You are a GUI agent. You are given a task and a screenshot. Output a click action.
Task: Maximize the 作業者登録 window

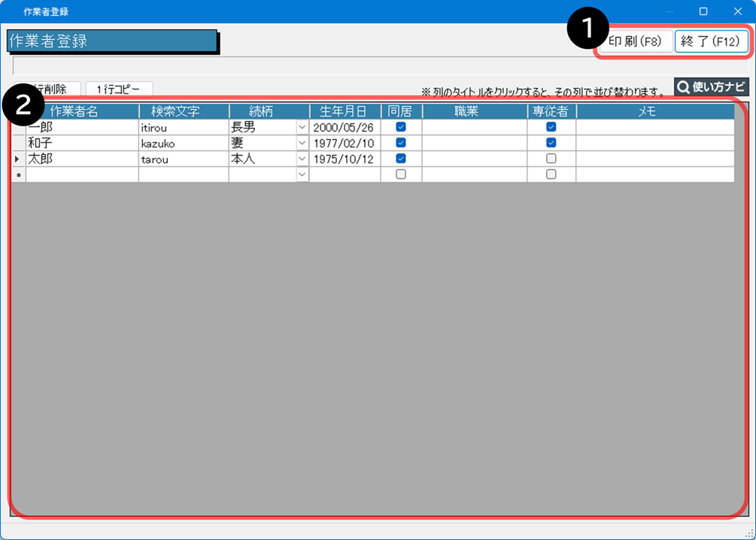pyautogui.click(x=703, y=11)
